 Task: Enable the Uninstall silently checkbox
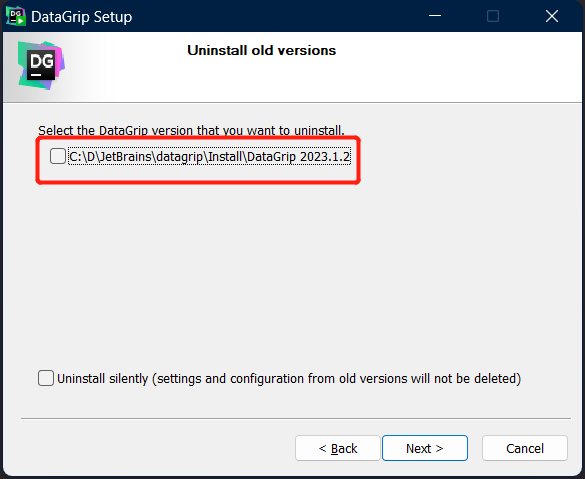(46, 378)
